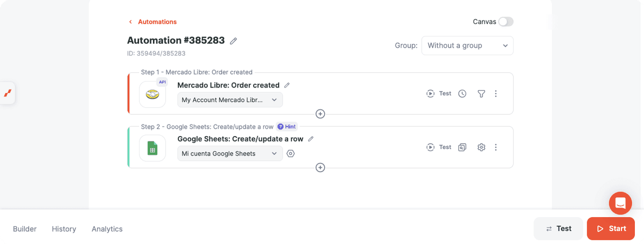Click the API badge on Mercado Libre icon

pyautogui.click(x=162, y=82)
